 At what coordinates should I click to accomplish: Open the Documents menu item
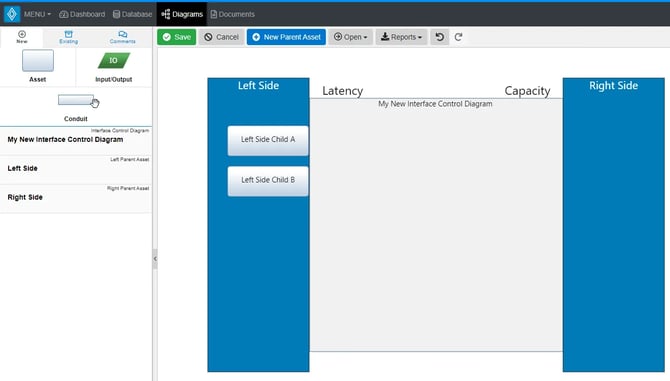232,14
